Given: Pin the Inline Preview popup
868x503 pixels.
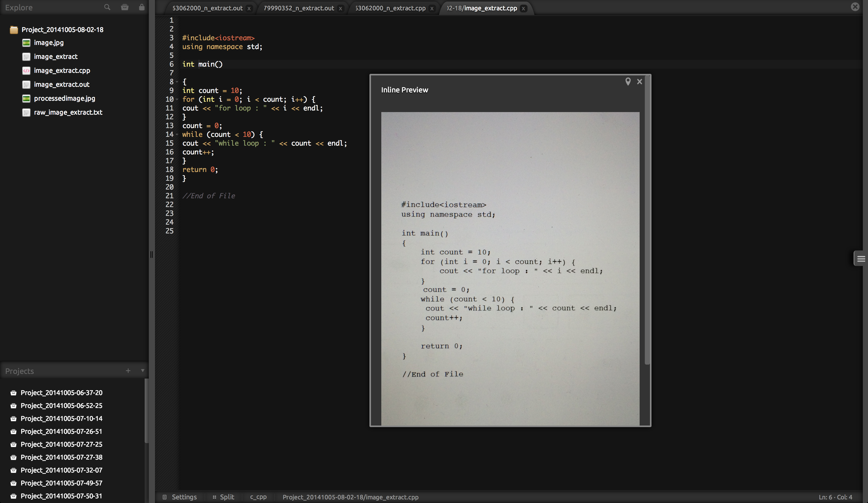Looking at the screenshot, I should [628, 82].
